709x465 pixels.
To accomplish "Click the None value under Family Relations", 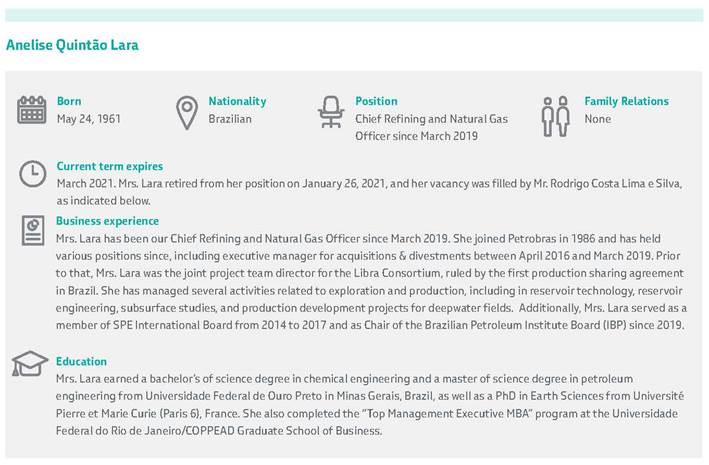I will pos(597,119).
